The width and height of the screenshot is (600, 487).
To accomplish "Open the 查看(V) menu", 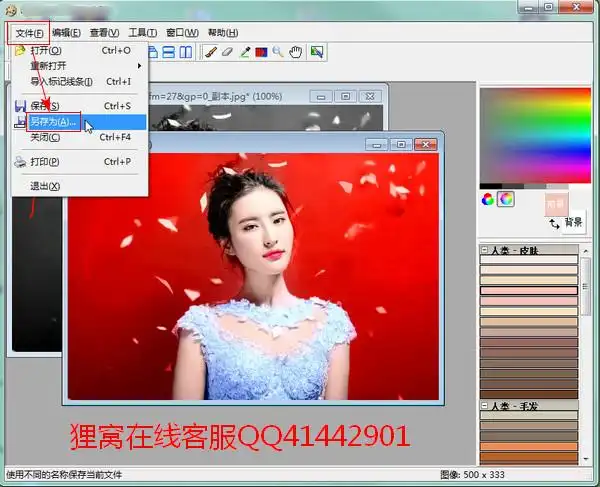I will 104,33.
